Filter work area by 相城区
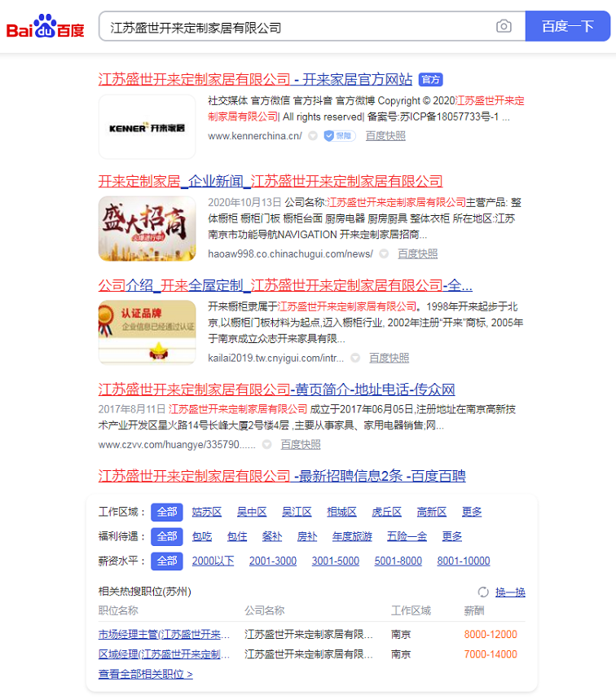 click(342, 512)
